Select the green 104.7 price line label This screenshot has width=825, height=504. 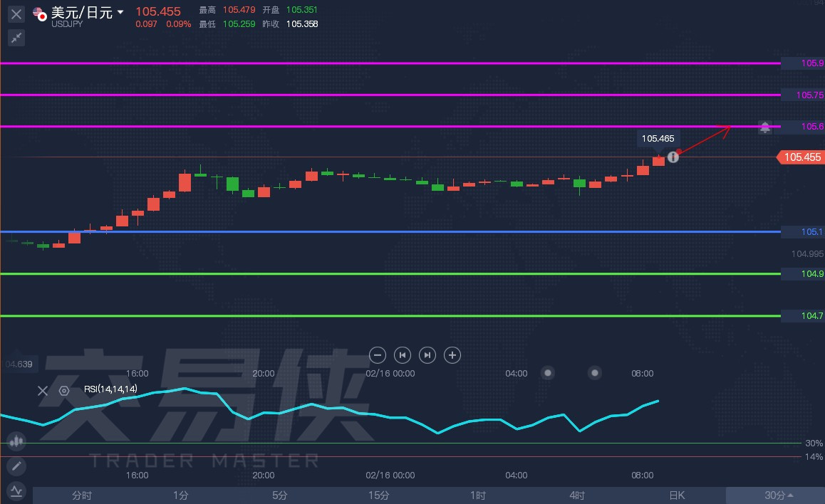click(x=803, y=316)
